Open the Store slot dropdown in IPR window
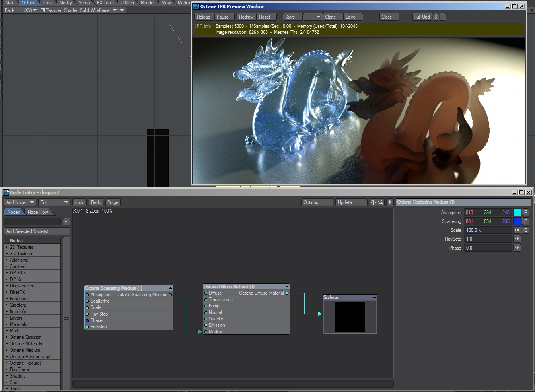This screenshot has height=392, width=535. (x=313, y=17)
